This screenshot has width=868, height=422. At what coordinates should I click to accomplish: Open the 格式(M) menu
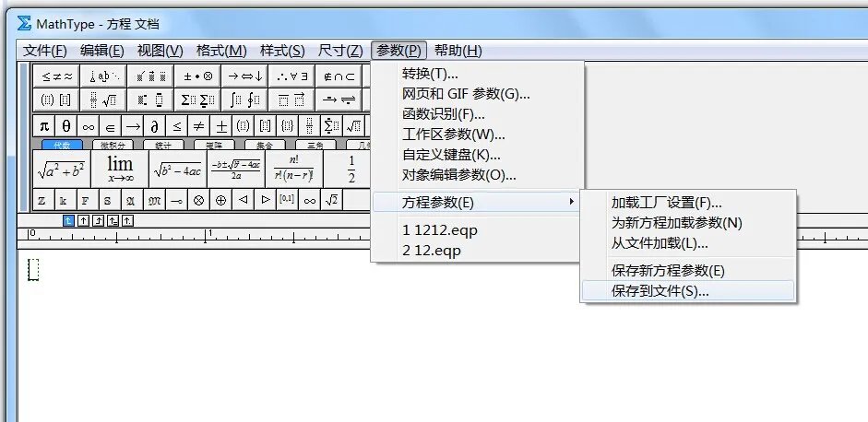pyautogui.click(x=221, y=51)
